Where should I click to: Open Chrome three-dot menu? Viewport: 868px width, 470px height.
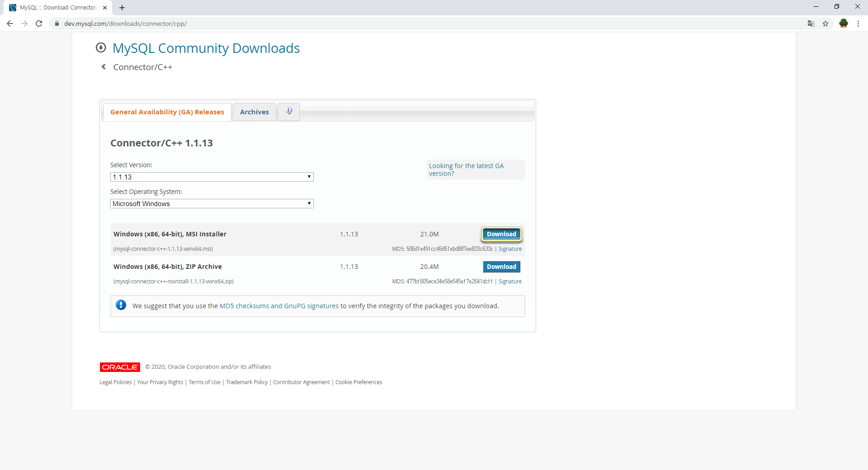(858, 23)
